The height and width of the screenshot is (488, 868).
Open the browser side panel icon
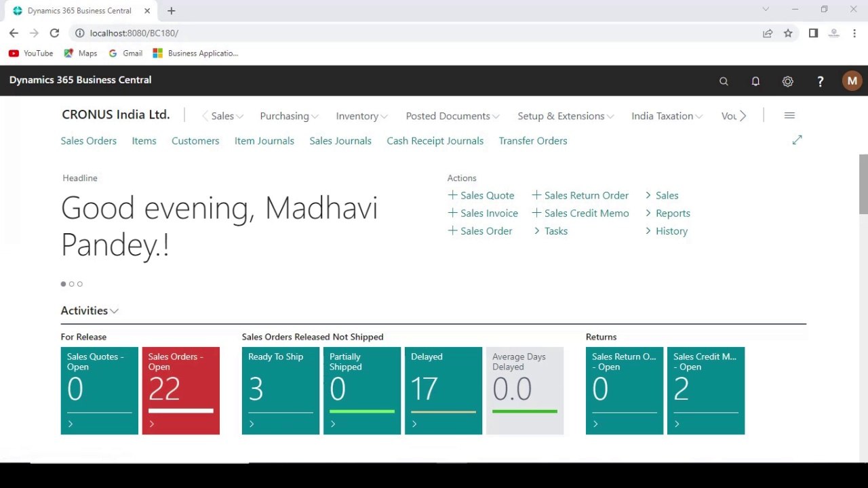[813, 33]
